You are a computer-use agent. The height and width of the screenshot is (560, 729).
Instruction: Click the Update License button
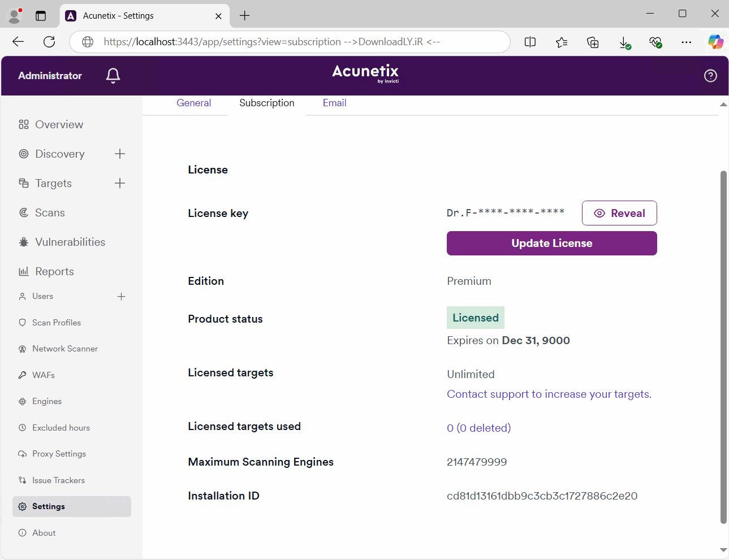tap(552, 244)
